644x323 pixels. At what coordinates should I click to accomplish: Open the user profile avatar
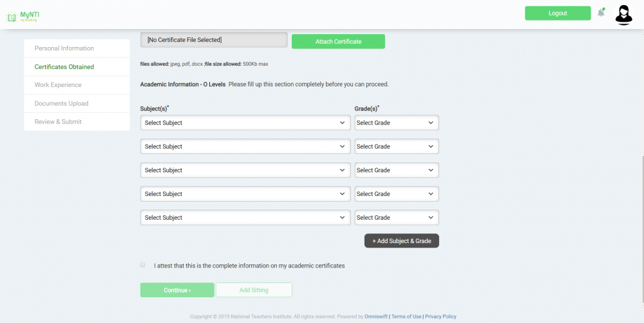click(x=623, y=14)
